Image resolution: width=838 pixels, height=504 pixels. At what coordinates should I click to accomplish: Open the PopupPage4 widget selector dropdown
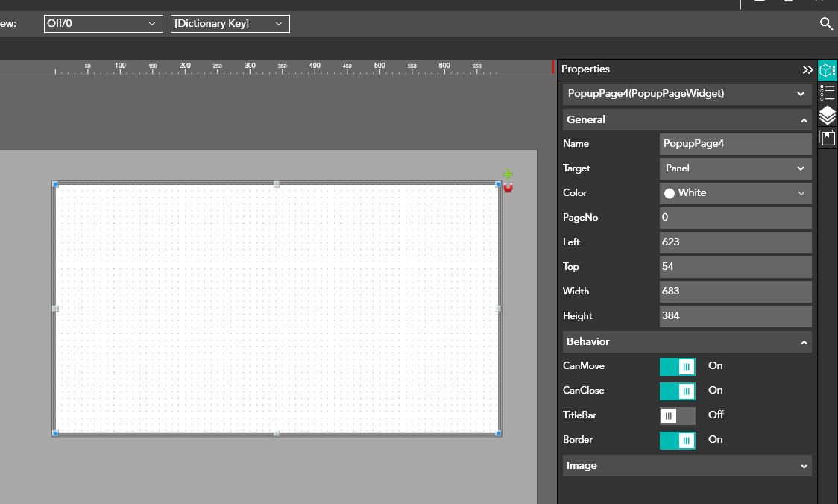click(x=686, y=94)
